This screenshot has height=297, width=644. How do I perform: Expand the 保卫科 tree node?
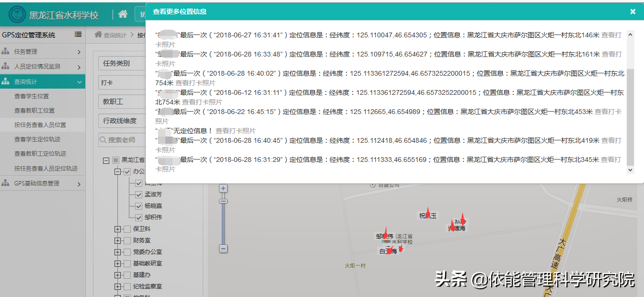click(117, 229)
